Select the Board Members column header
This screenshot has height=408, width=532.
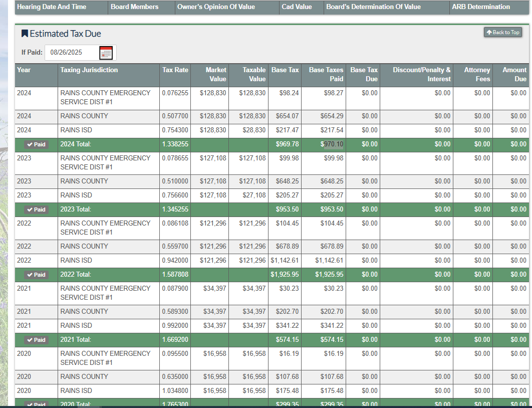[134, 7]
